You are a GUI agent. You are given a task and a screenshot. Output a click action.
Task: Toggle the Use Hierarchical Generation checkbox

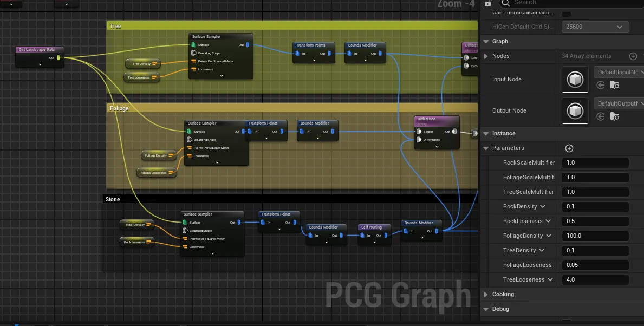[567, 13]
